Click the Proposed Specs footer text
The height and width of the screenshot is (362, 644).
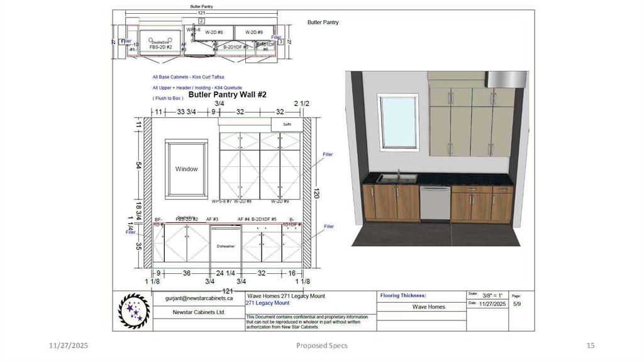pyautogui.click(x=321, y=346)
